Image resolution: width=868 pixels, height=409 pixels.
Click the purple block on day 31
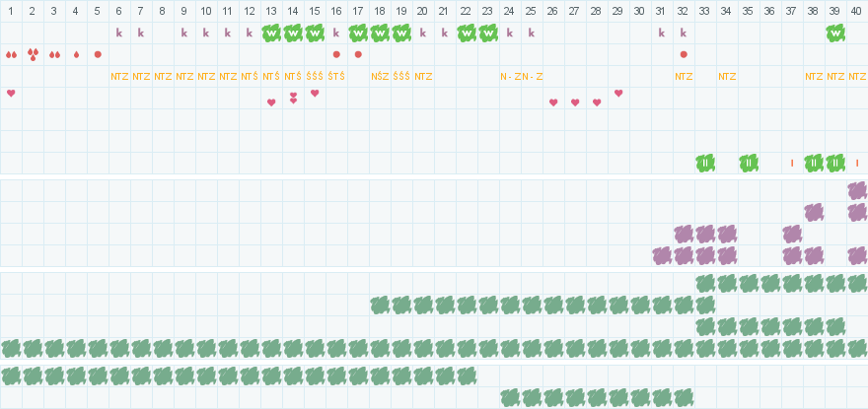[x=662, y=255]
